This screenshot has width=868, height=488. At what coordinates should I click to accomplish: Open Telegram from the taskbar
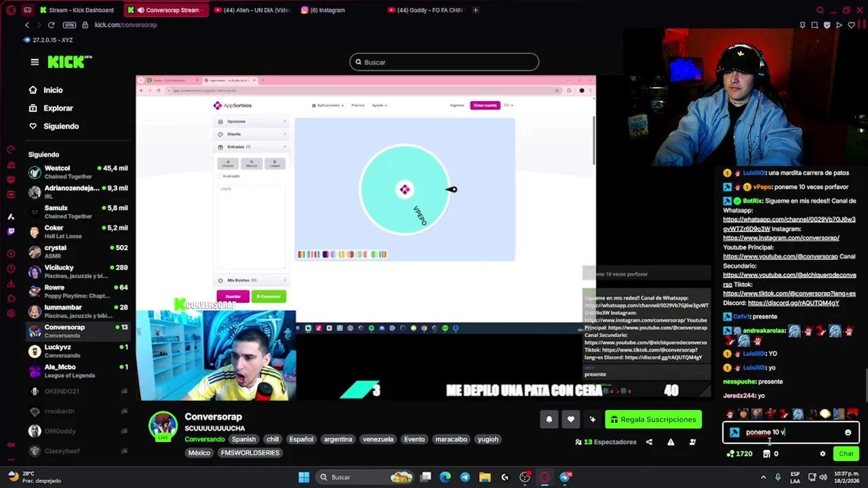[x=465, y=477]
